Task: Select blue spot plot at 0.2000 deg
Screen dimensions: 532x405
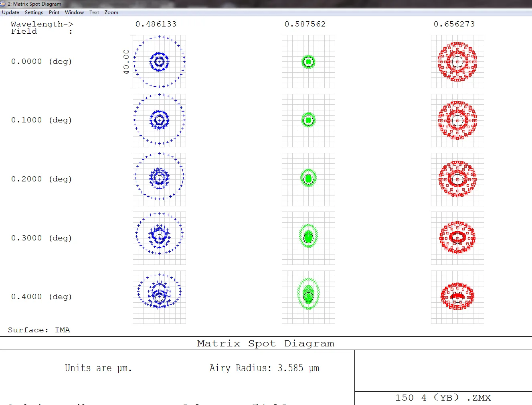Action: pyautogui.click(x=159, y=179)
